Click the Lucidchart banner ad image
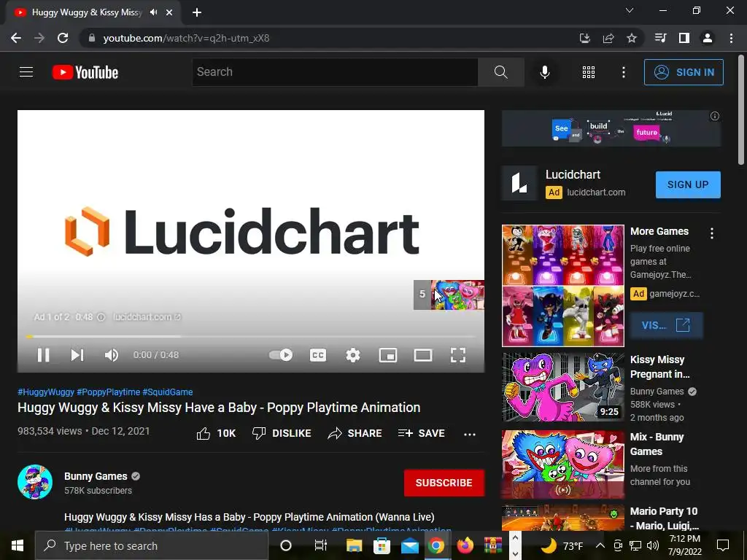This screenshot has height=560, width=747. point(611,128)
